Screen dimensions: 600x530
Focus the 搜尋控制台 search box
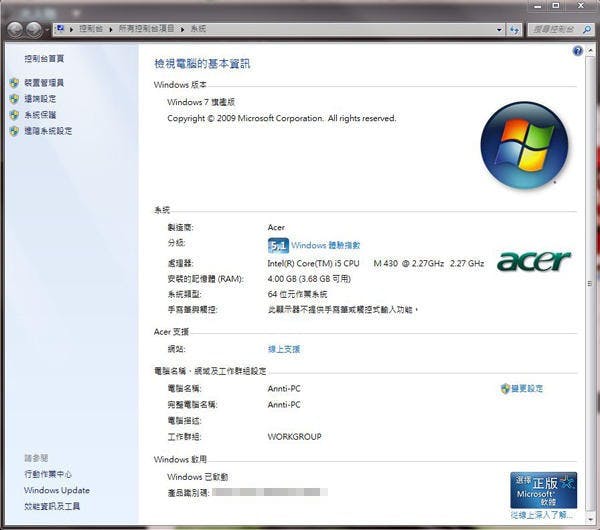tap(554, 29)
